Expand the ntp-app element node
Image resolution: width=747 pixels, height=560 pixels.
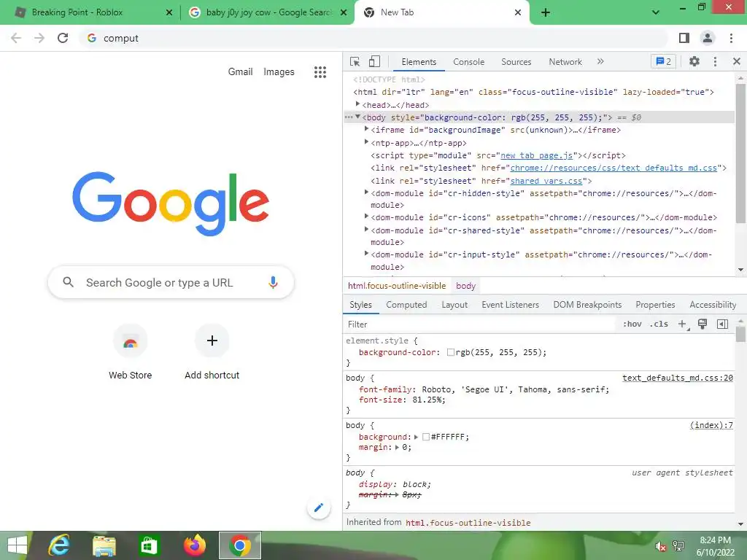[366, 142]
